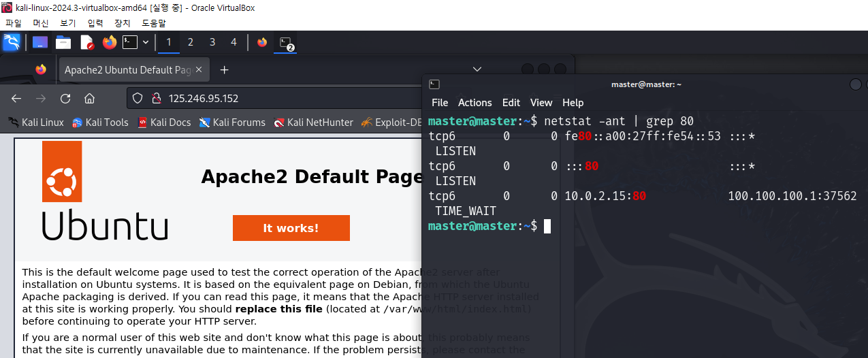Go forward in Firefox
Viewport: 868px width, 358px height.
pyautogui.click(x=41, y=98)
